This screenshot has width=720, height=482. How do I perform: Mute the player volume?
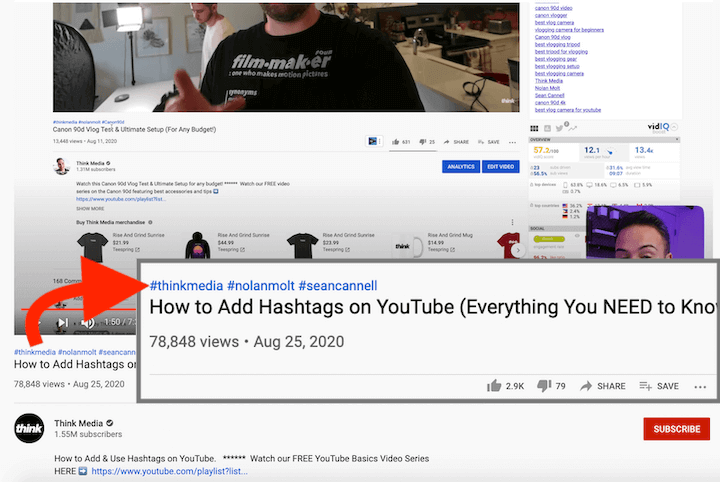[88, 323]
